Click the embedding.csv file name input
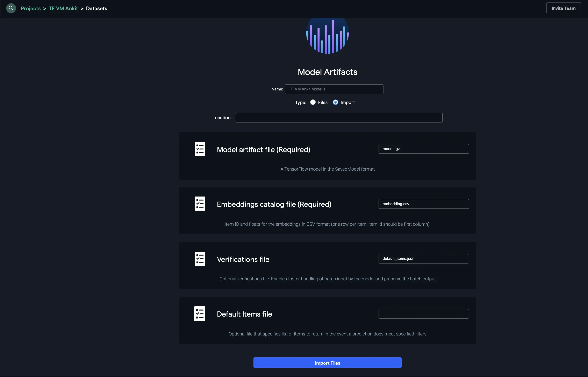Screen dimensions: 588x377 423,204
